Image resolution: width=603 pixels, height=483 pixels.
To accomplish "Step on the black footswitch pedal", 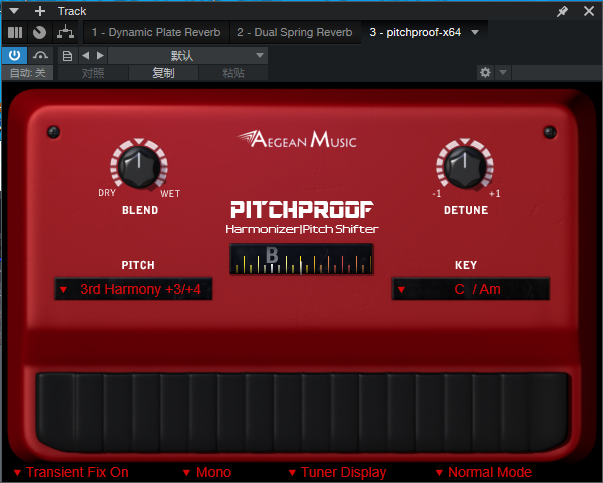I will click(x=302, y=412).
